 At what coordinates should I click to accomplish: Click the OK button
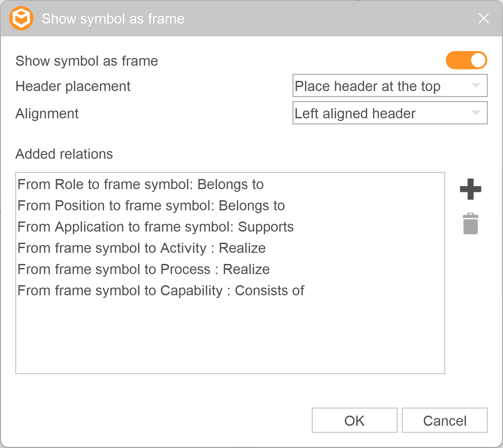click(x=354, y=420)
